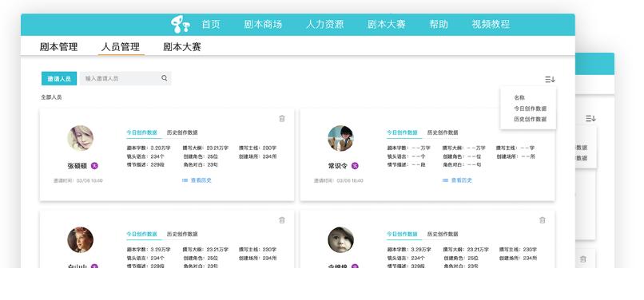Click the purple badge next to 常识令
The image size is (644, 300).
[355, 166]
